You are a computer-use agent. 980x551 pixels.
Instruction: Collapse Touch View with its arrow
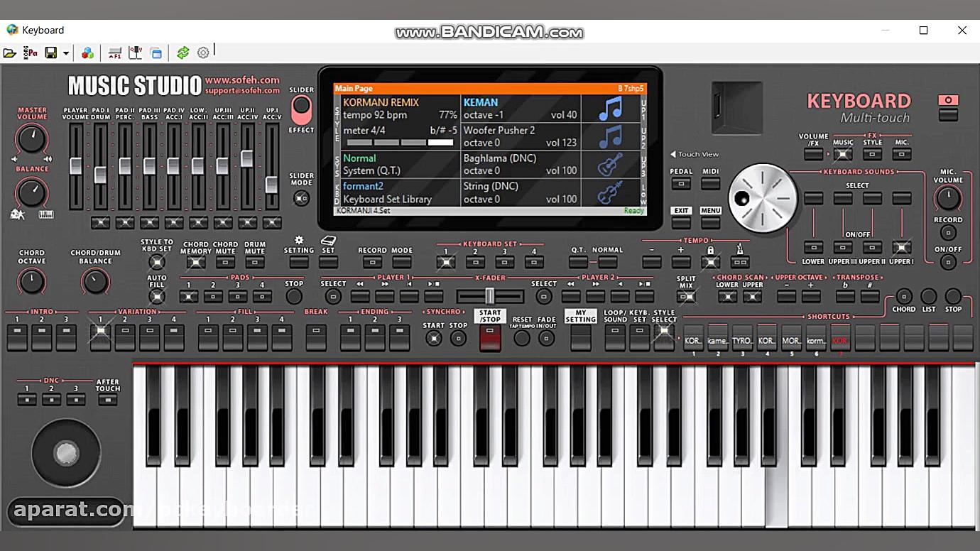coord(673,154)
